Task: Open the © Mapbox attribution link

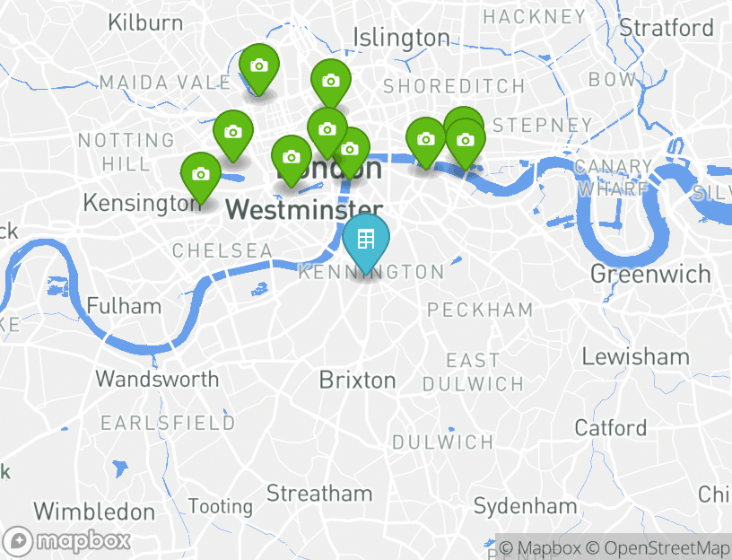Action: tap(540, 547)
